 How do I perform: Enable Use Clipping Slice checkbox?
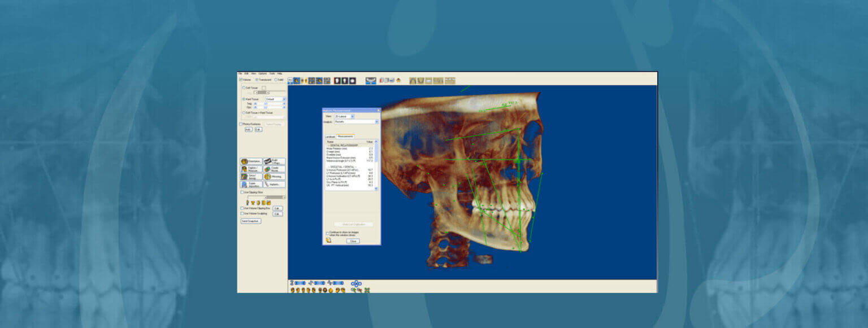[x=242, y=192]
